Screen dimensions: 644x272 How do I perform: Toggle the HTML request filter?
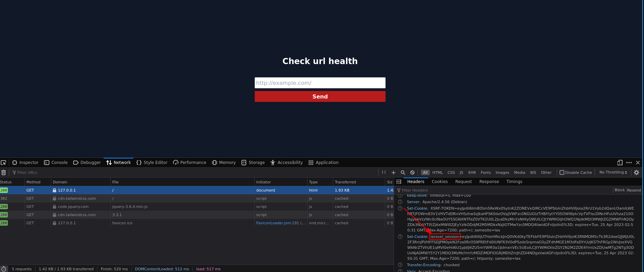tap(437, 172)
